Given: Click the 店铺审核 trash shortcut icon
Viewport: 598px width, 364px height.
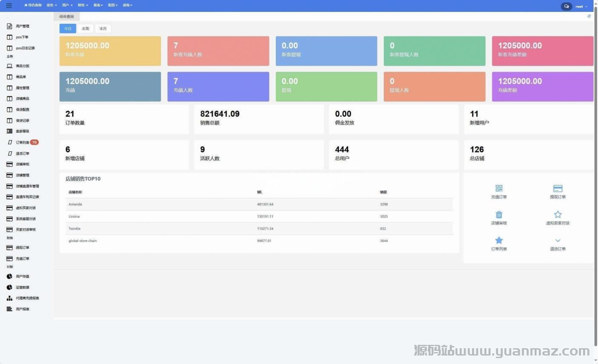Looking at the screenshot, I should [x=499, y=215].
